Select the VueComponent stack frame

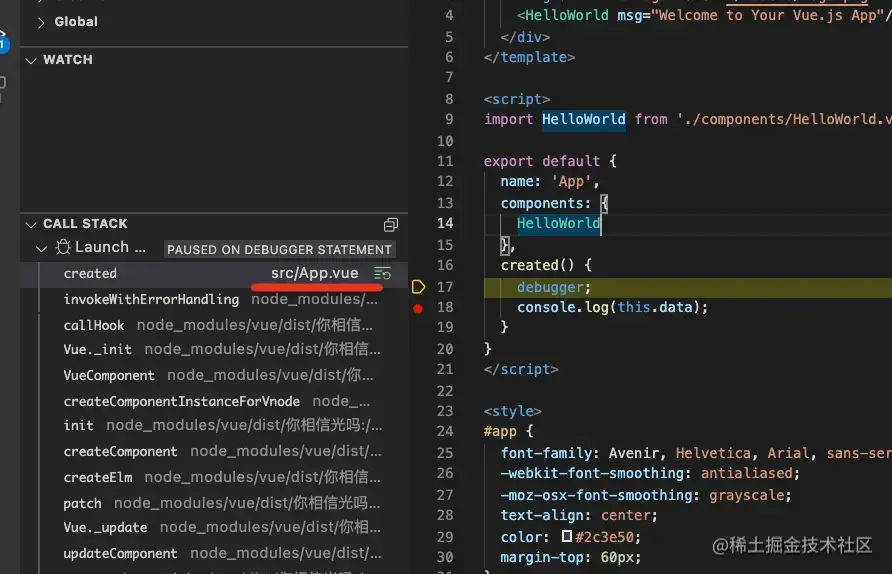click(x=214, y=375)
